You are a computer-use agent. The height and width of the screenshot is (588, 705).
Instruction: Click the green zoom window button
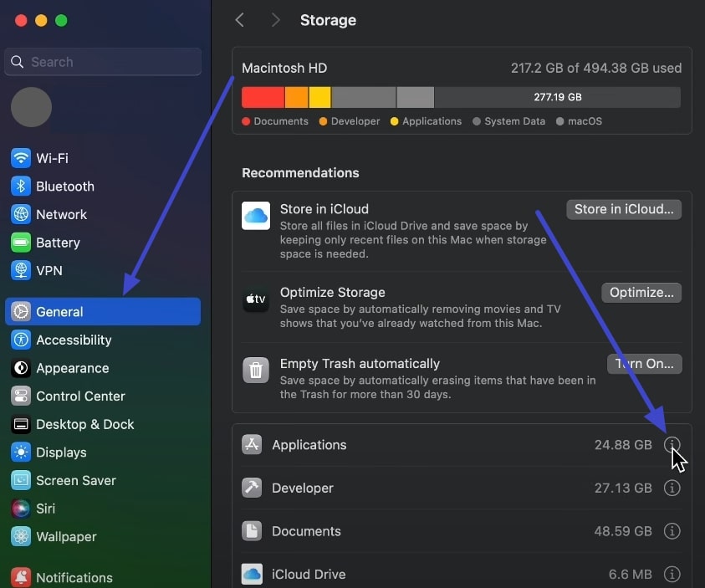(61, 20)
